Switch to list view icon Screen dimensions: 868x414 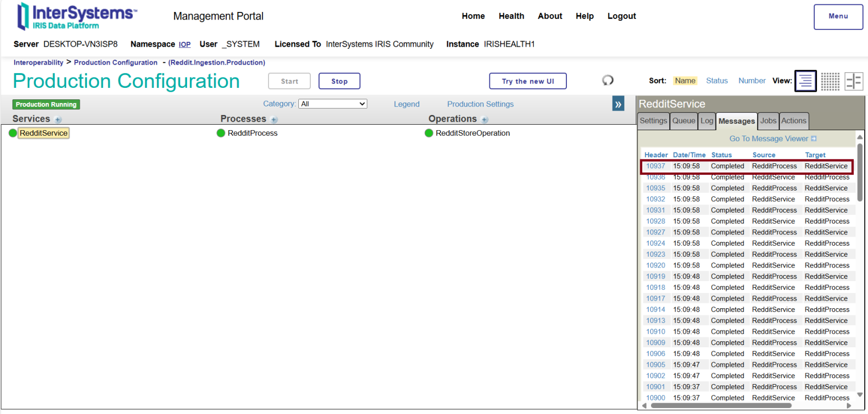[x=806, y=81]
